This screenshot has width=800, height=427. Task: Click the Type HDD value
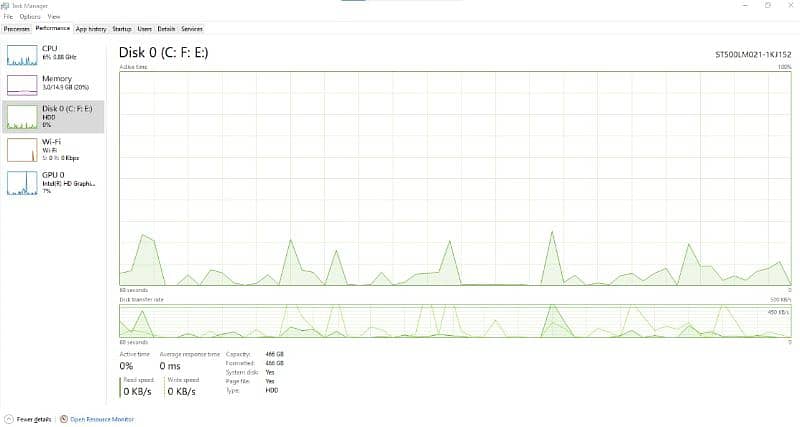click(272, 390)
